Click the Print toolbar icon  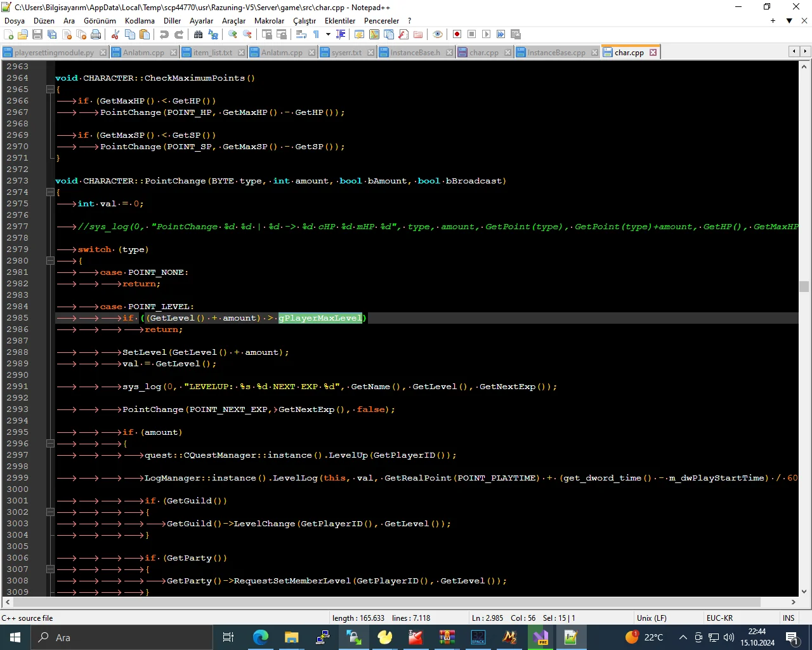click(96, 34)
